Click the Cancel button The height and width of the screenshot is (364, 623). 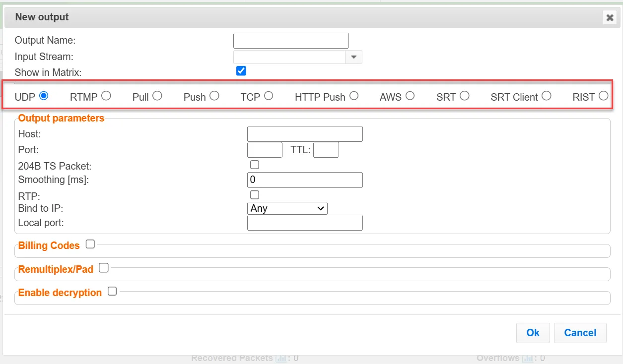[580, 333]
